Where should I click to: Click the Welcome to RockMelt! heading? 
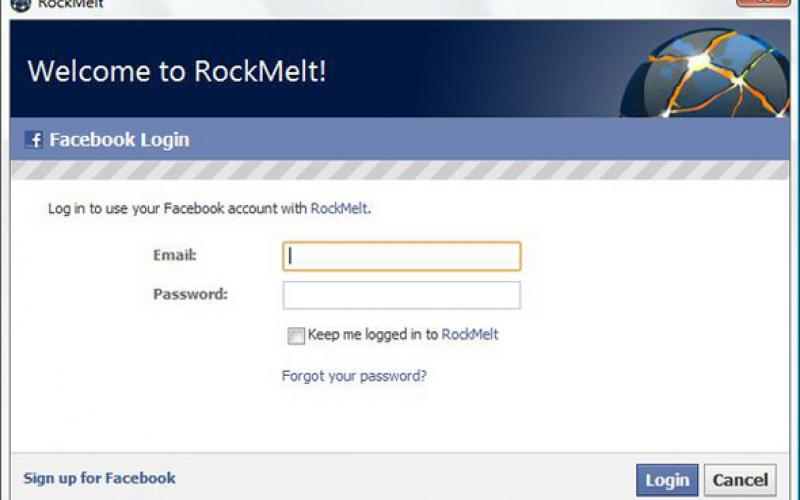tap(177, 72)
